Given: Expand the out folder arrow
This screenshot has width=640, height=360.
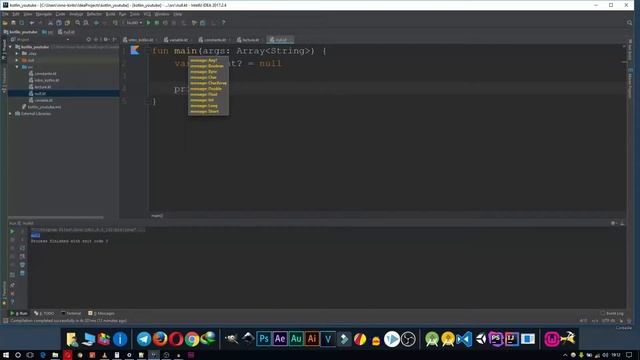Looking at the screenshot, I should tap(17, 60).
